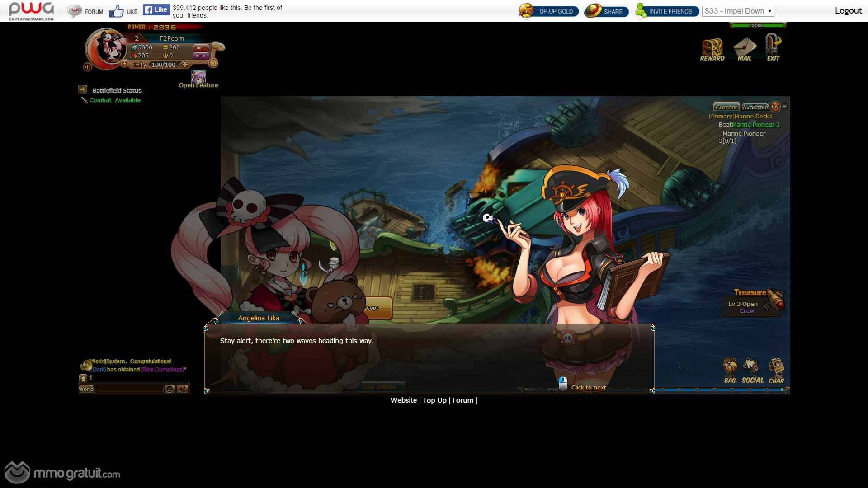868x488 pixels.
Task: Click the red Task round button
Action: point(775,107)
